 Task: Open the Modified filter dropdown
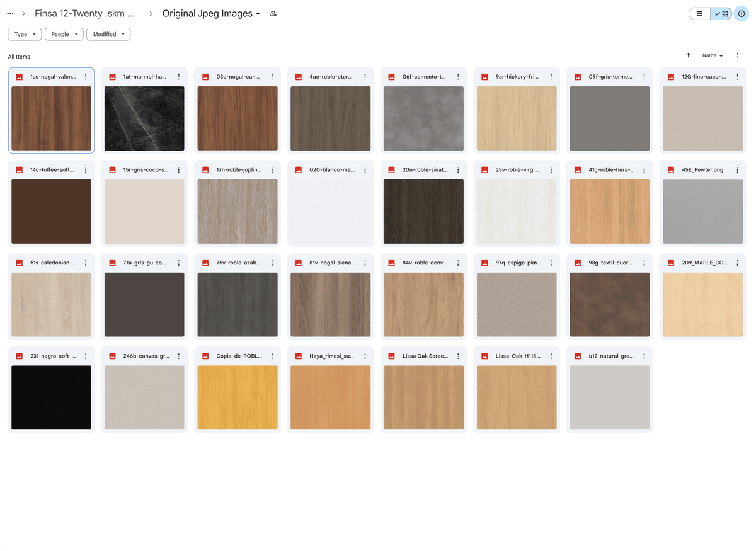pyautogui.click(x=108, y=34)
